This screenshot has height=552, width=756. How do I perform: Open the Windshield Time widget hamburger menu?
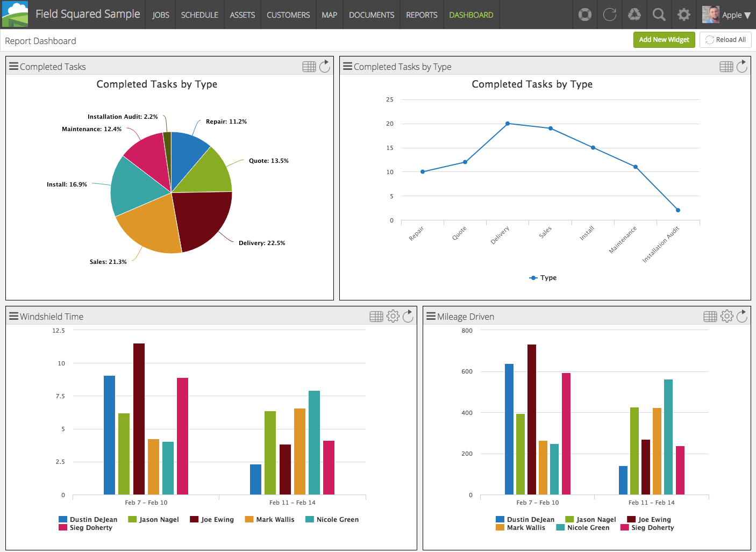pos(14,316)
